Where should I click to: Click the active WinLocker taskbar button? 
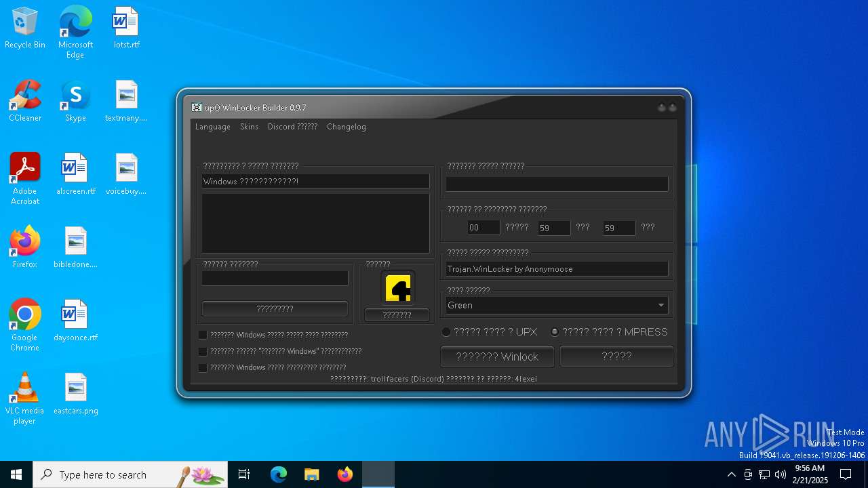(x=378, y=474)
